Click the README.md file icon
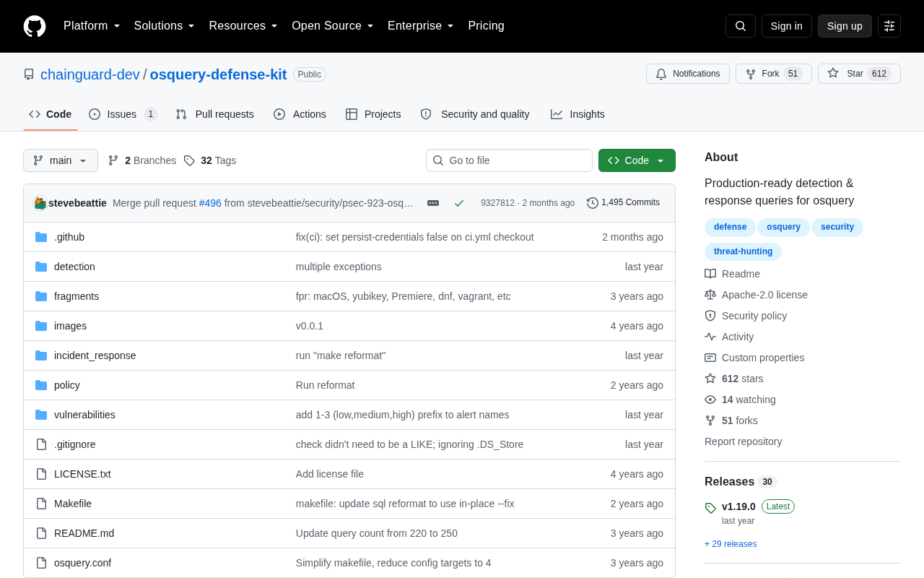This screenshot has width=924, height=578. (41, 533)
